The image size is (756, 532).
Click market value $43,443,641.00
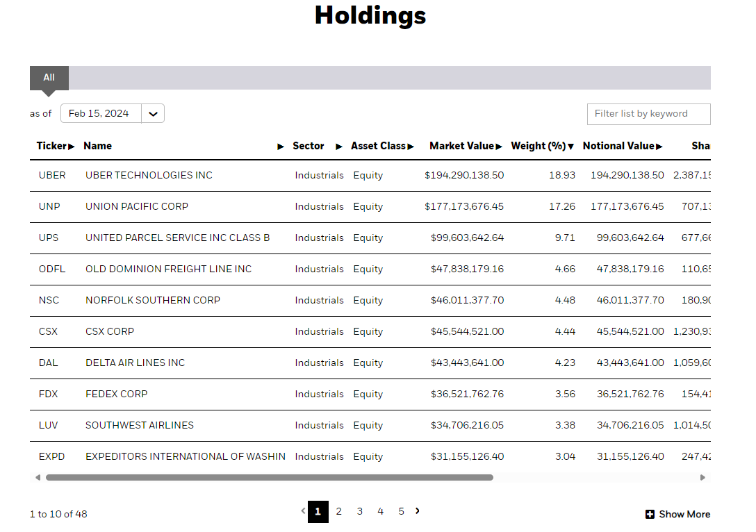point(467,363)
